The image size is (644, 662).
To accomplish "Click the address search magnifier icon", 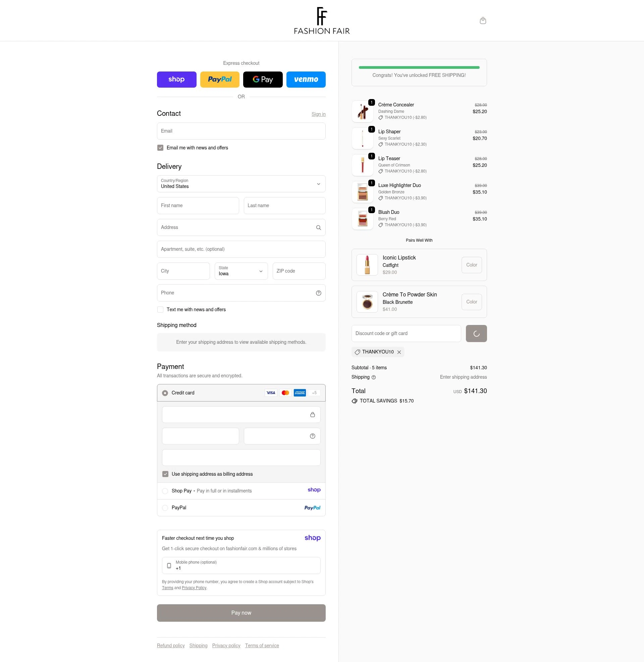I will pos(318,227).
